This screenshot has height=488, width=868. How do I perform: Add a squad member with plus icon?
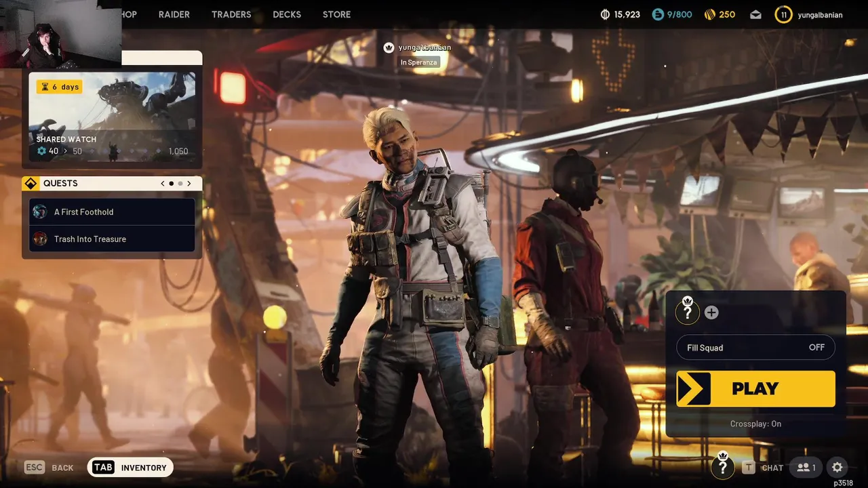711,312
